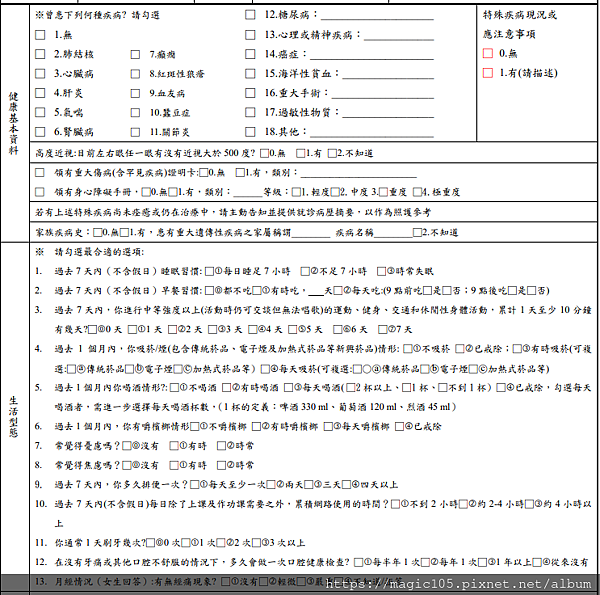
Task: Check the 1.無 box under disease history
Action: coord(40,35)
